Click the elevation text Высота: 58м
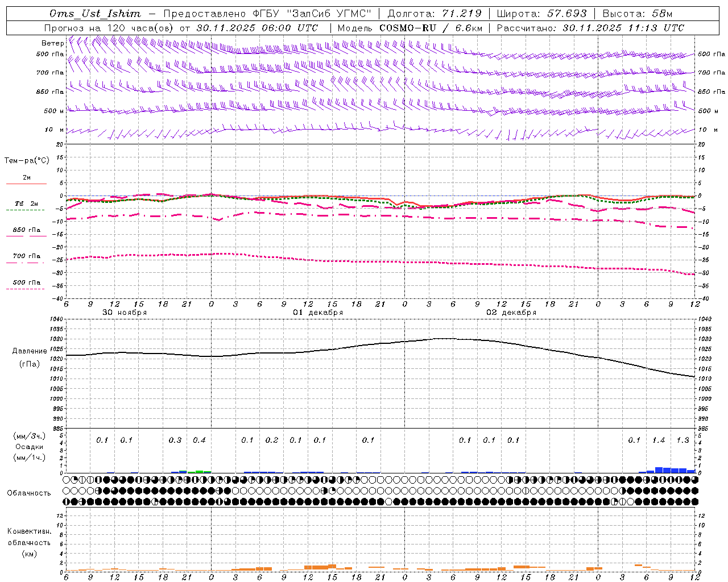This screenshot has width=728, height=582. point(638,14)
